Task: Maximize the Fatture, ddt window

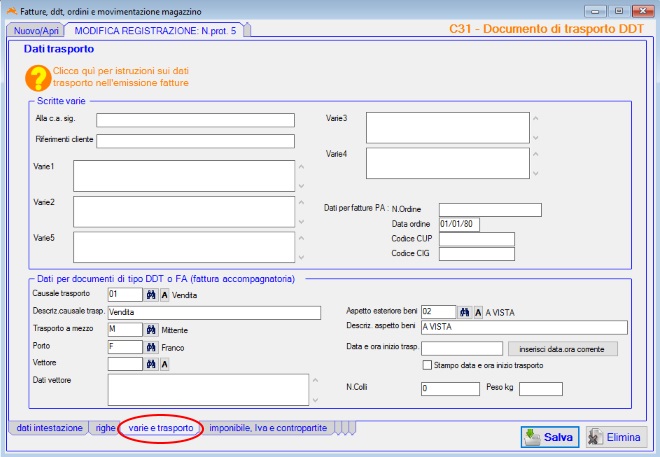Action: pyautogui.click(x=619, y=11)
